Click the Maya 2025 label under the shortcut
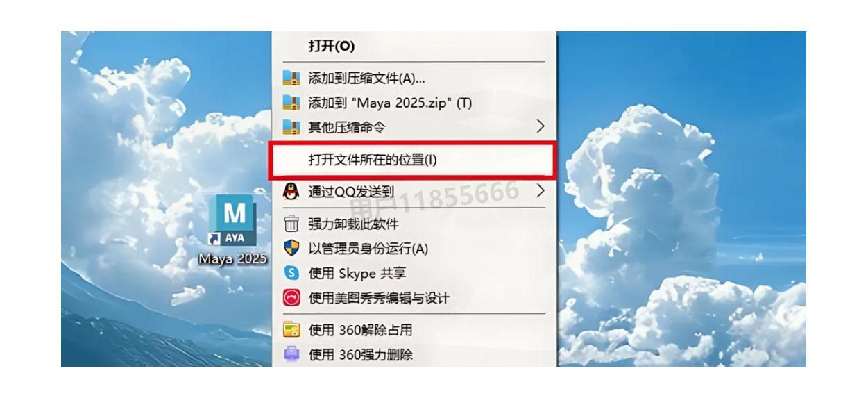 point(232,259)
